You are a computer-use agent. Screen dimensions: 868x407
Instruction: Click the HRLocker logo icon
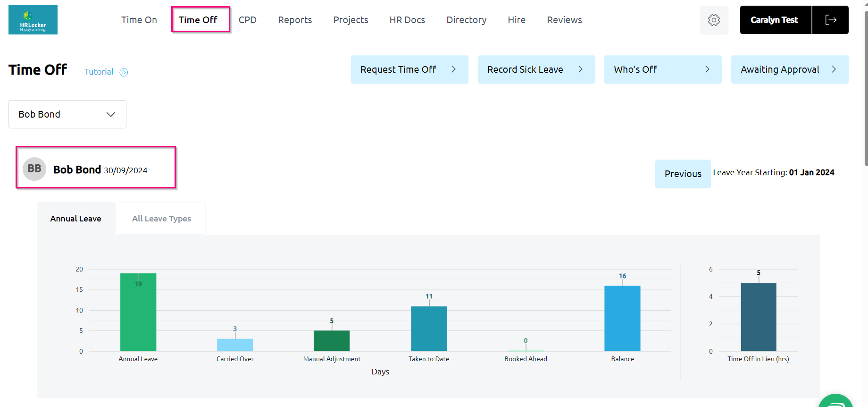(x=33, y=19)
